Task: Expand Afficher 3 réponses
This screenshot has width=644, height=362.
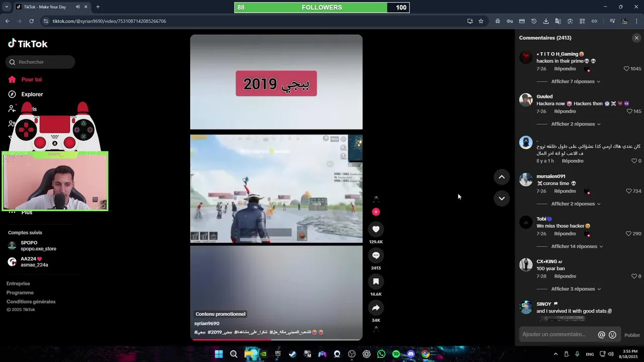Action: [575, 289]
